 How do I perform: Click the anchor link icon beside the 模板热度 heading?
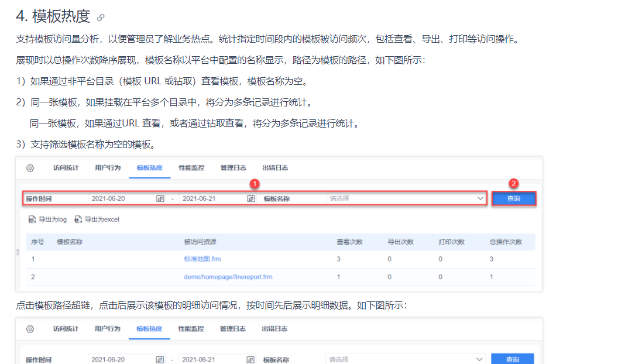101,18
